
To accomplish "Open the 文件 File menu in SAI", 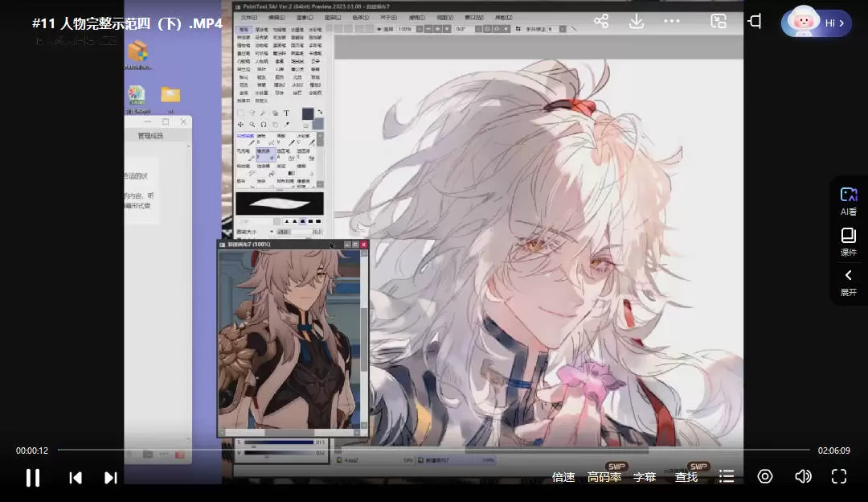I will 249,18.
